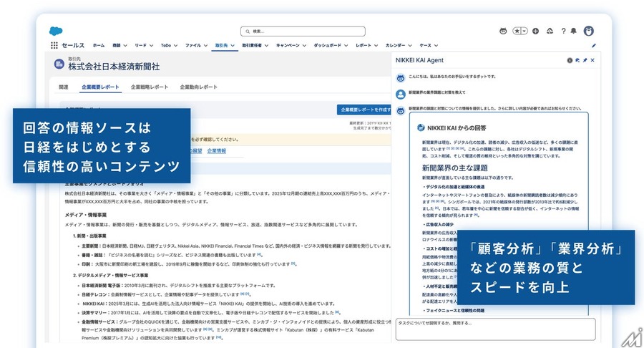Open the キャンペーン nav tab
This screenshot has height=348, width=644.
click(x=288, y=46)
